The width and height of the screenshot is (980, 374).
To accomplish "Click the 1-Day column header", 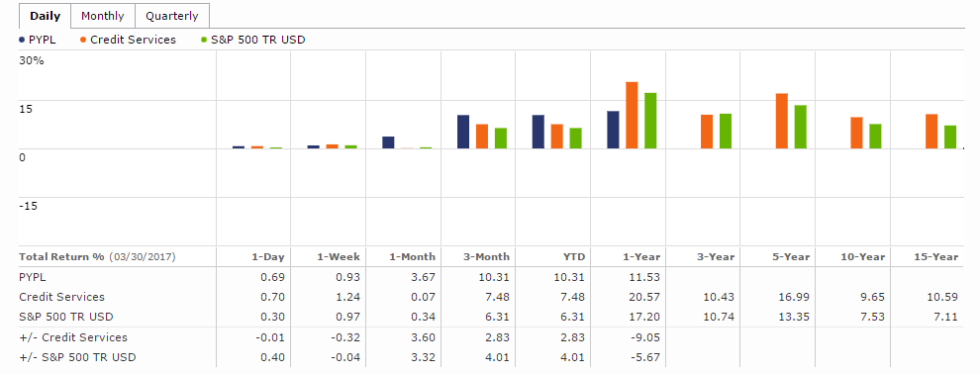I will pyautogui.click(x=267, y=256).
